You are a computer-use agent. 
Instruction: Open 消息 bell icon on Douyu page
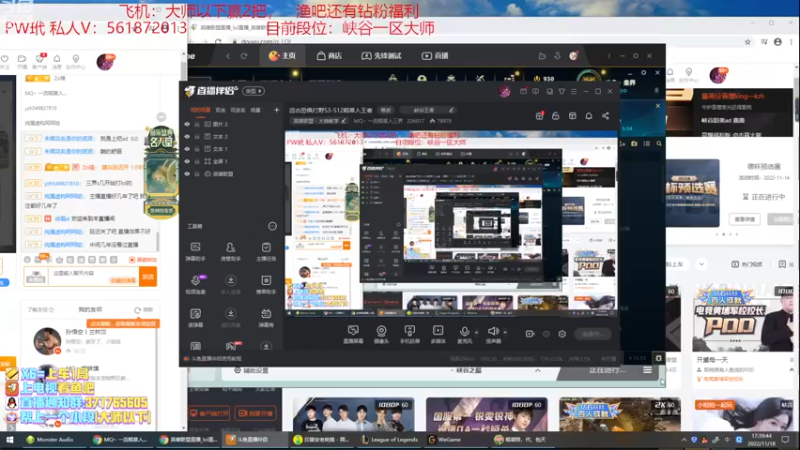pyautogui.click(x=57, y=61)
